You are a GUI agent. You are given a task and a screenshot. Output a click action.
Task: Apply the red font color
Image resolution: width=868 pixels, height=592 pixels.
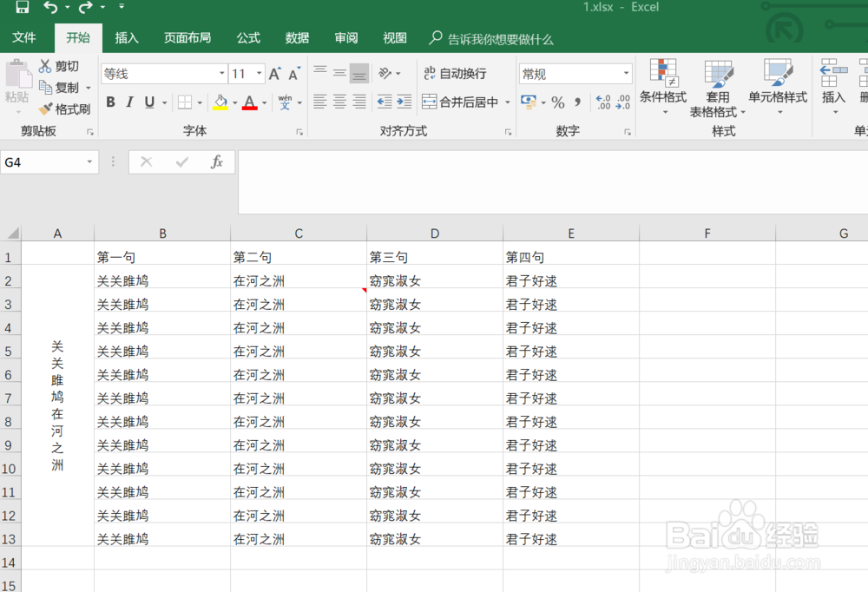pyautogui.click(x=250, y=102)
